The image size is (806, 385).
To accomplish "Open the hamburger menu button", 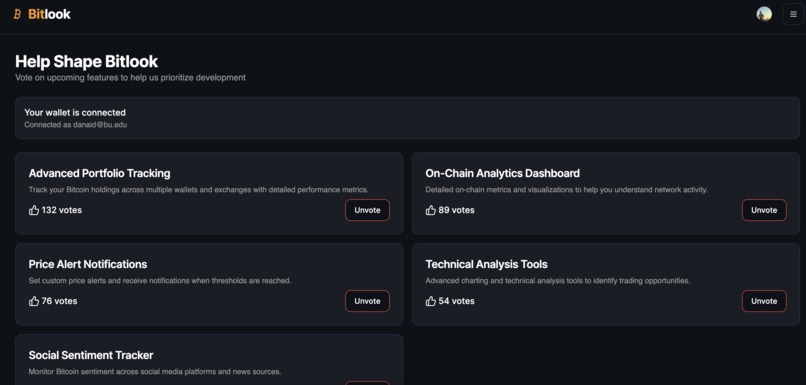I will click(793, 14).
